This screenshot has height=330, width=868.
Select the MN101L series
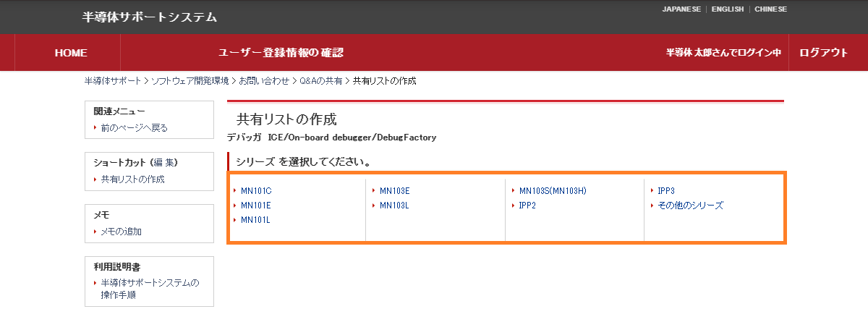click(x=255, y=220)
